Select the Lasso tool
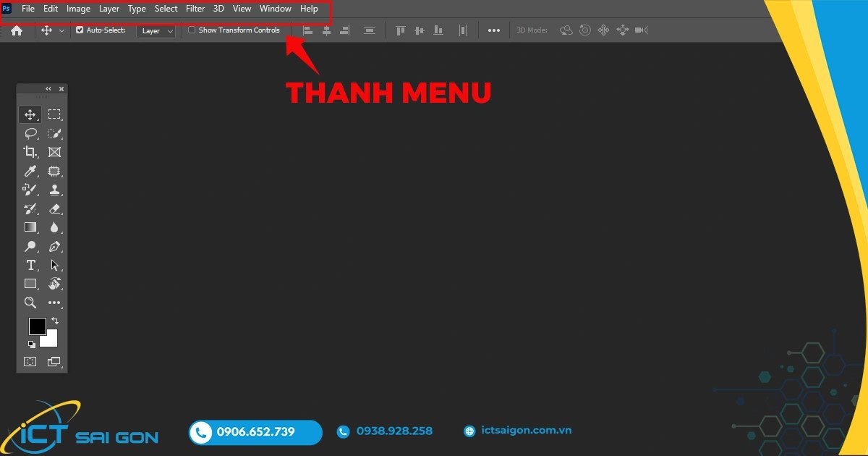Viewport: 868px width, 456px height. pyautogui.click(x=30, y=132)
